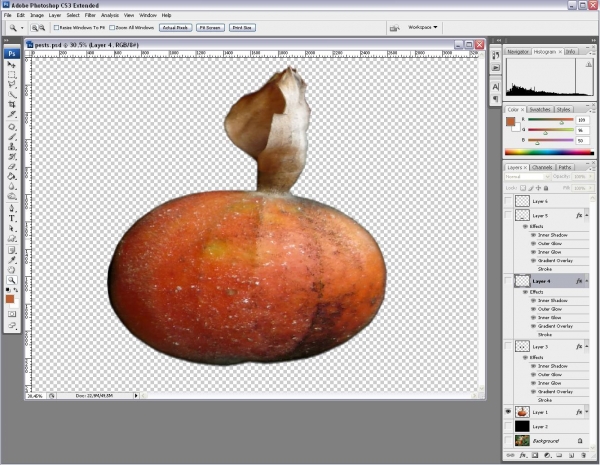Add a layer mask via Layers panel icon
This screenshot has width=600, height=465.
pos(535,455)
